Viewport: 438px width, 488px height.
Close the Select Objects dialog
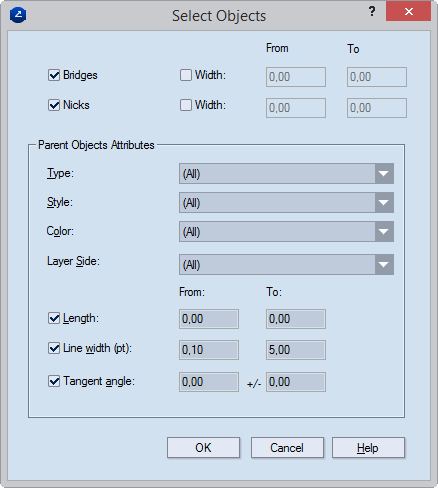pyautogui.click(x=408, y=11)
